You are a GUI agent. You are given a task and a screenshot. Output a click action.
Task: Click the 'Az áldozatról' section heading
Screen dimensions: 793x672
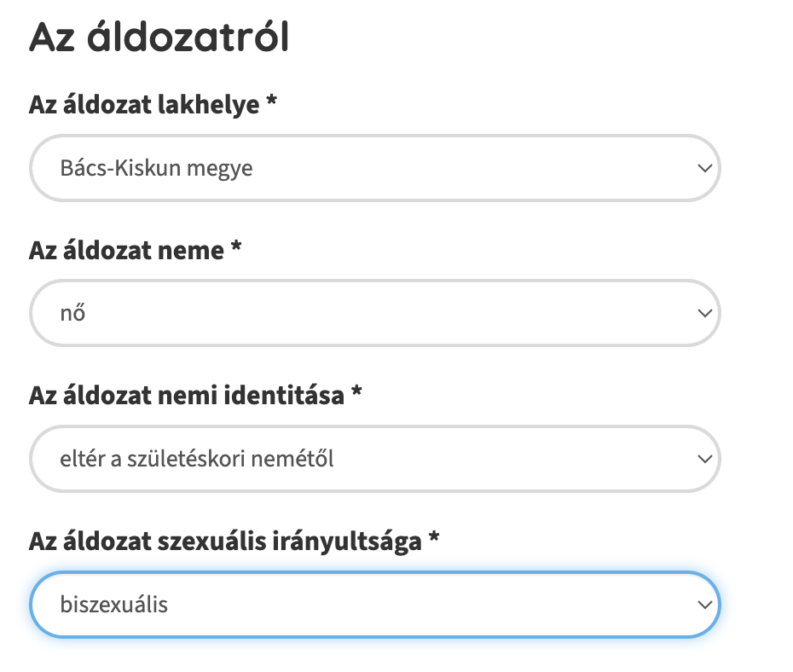coord(159,39)
